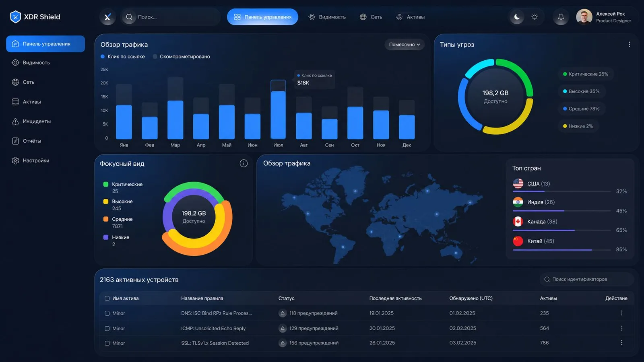Focus the Поиск идентификаторов field

(x=586, y=279)
